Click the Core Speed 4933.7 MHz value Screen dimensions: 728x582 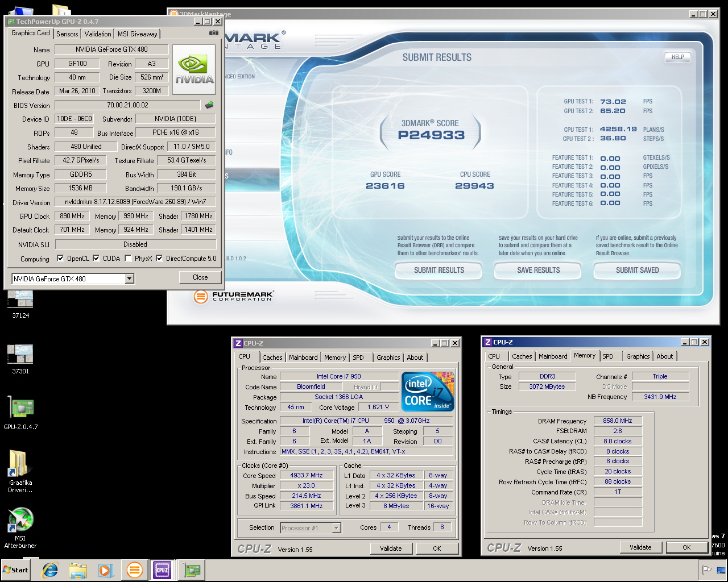[307, 475]
